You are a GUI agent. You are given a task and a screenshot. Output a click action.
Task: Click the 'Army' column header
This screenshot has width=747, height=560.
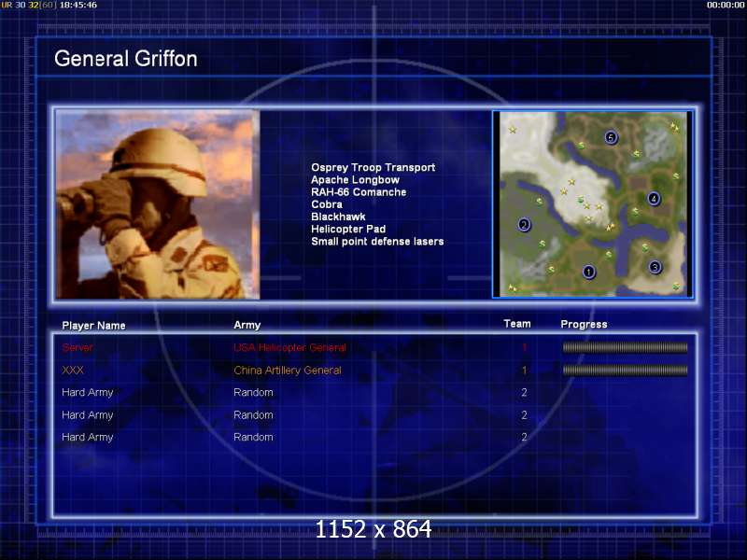point(247,325)
